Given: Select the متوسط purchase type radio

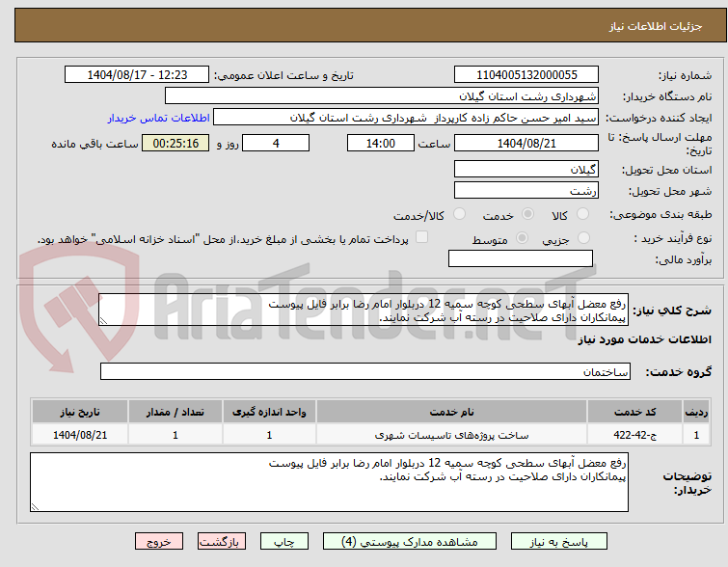Looking at the screenshot, I should click(x=522, y=238).
